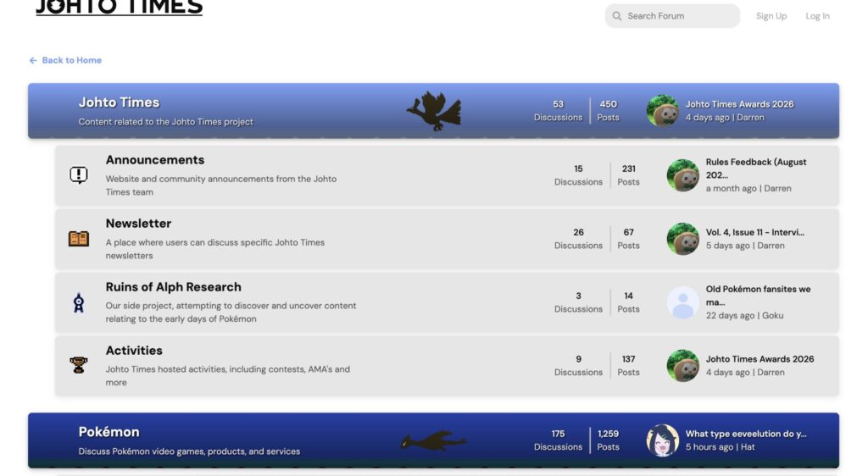This screenshot has height=476, width=868.
Task: Click '5 hours ago | Hat' text
Action: [720, 446]
